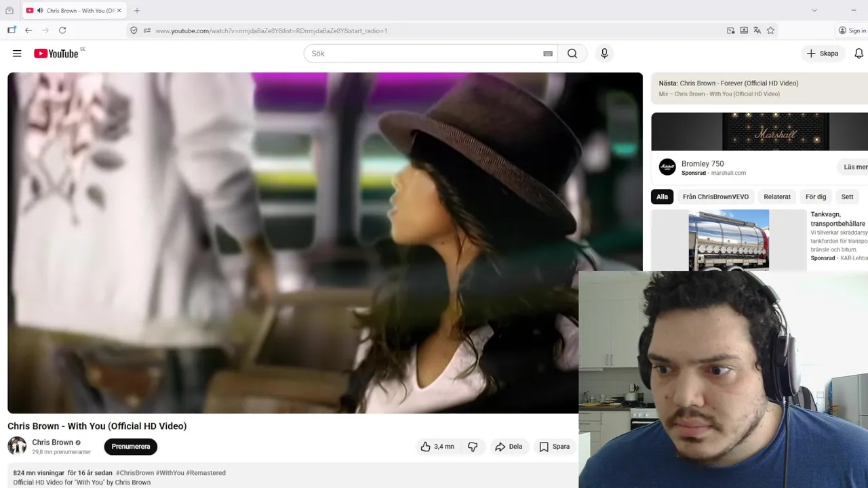Screen dimensions: 868x488
Task: Open the Skapa create menu
Action: pos(823,54)
